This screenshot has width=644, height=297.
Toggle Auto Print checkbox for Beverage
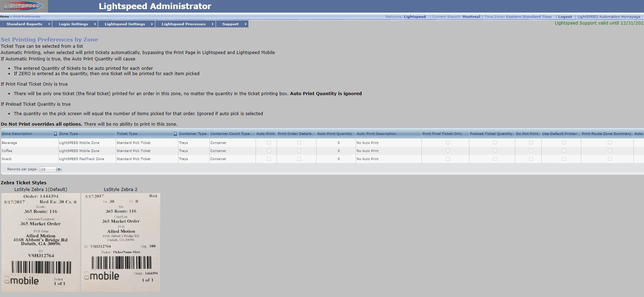tap(269, 143)
